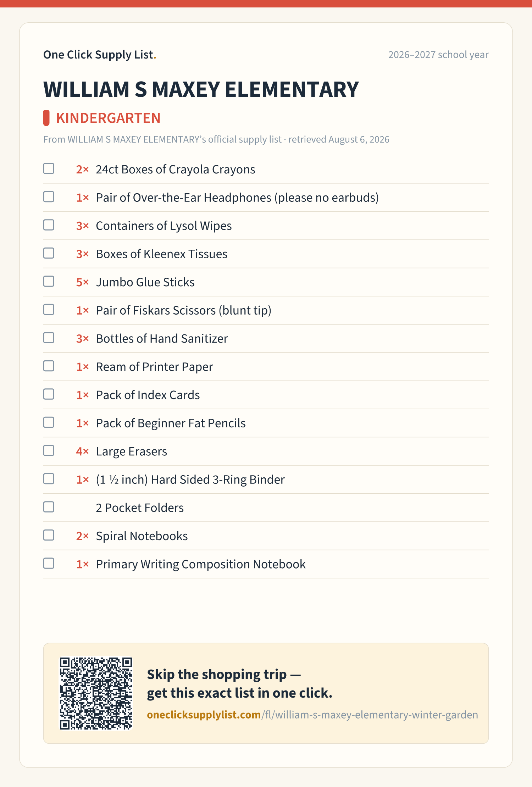Mark Containers of Lysol Wipes as done

click(x=49, y=225)
